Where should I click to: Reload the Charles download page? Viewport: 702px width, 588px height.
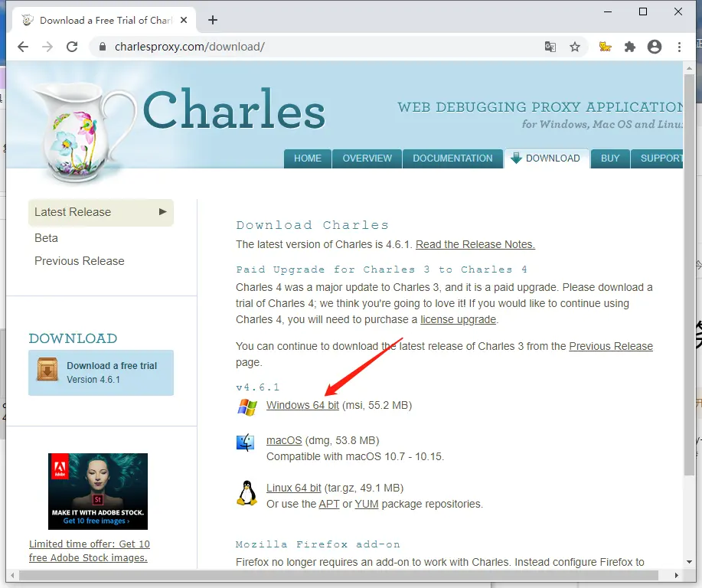click(x=72, y=47)
